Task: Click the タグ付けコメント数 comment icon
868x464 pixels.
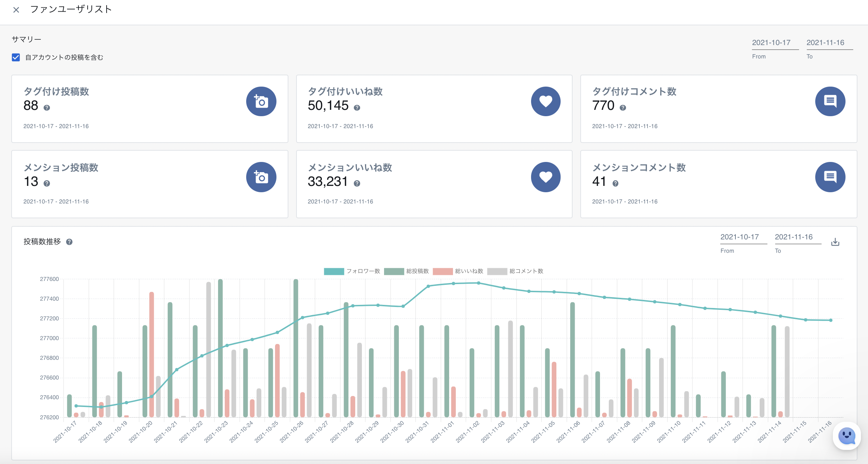Action: click(830, 101)
